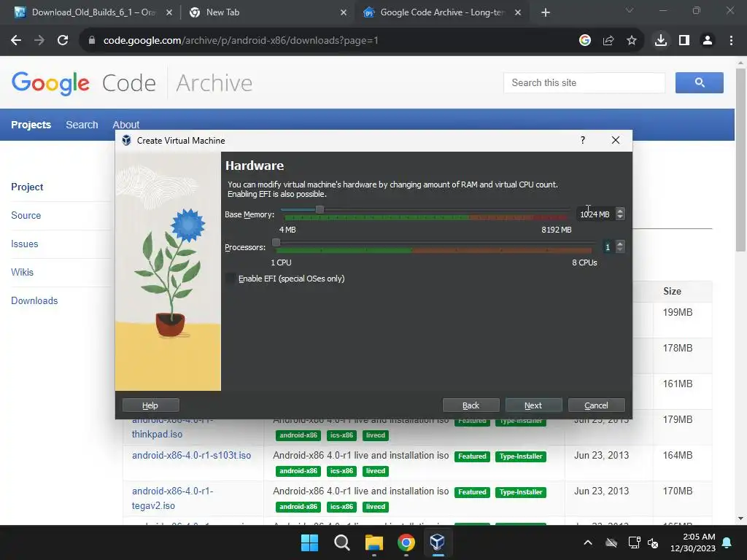Enable EFI (special OSes only) checkbox
The image size is (747, 560).
point(231,279)
